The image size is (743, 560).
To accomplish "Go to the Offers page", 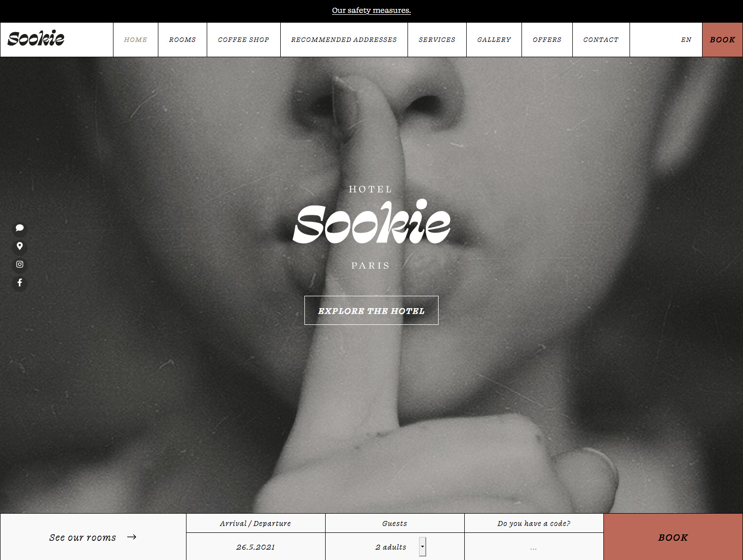I will pyautogui.click(x=547, y=40).
